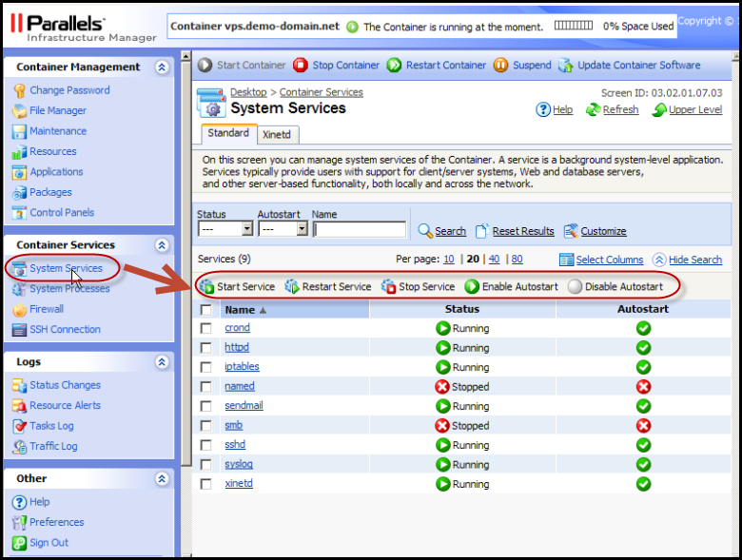Switch to the Xinetd tab
Viewport: 742px width, 560px height.
click(x=277, y=134)
